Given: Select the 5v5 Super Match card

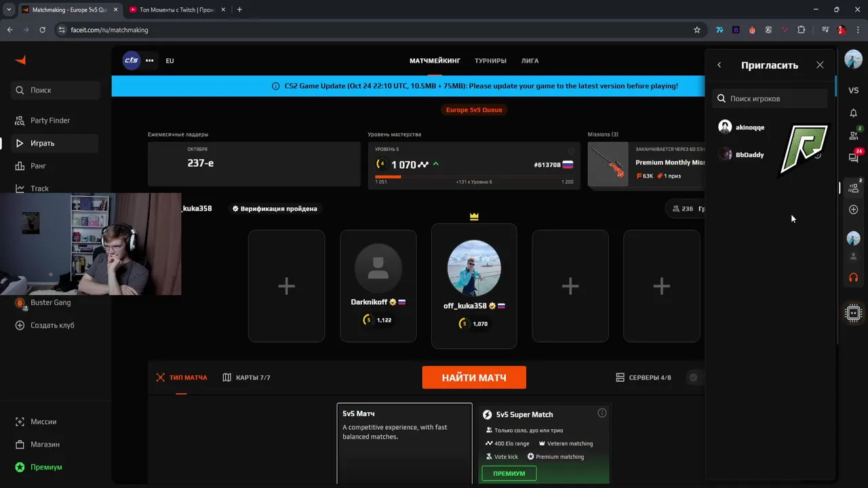Looking at the screenshot, I should [544, 444].
